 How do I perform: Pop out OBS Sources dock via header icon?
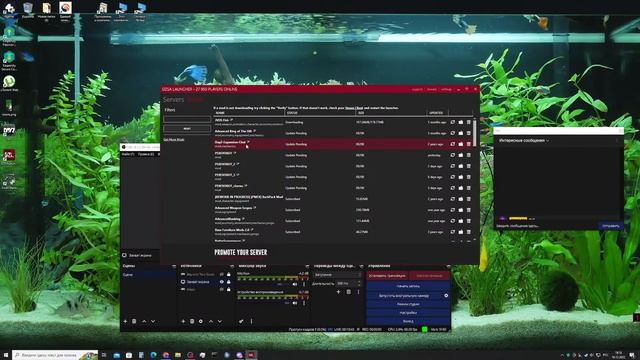[232, 266]
